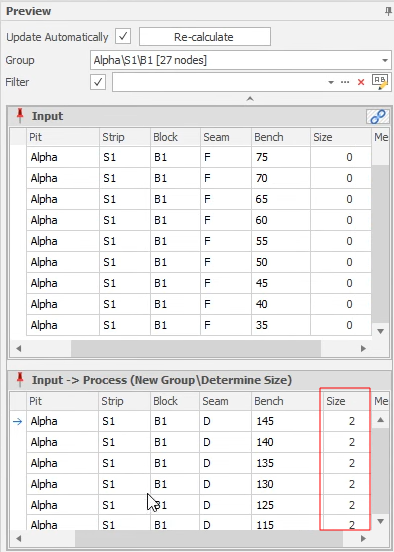This screenshot has height=552, width=394.
Task: Select Bench cell 40 in Input table
Action: coord(281,304)
